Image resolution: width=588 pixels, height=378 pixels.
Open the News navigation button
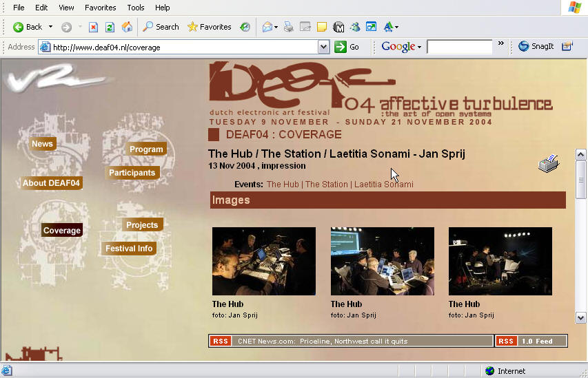click(x=42, y=144)
